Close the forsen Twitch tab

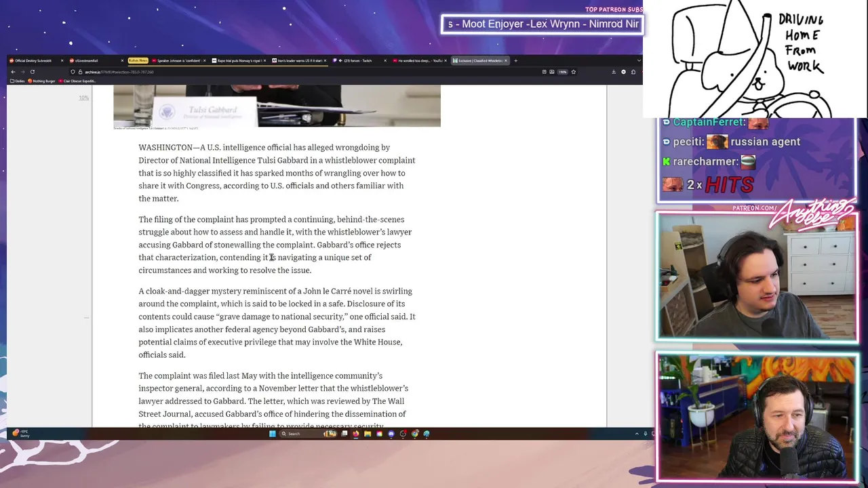click(x=387, y=61)
